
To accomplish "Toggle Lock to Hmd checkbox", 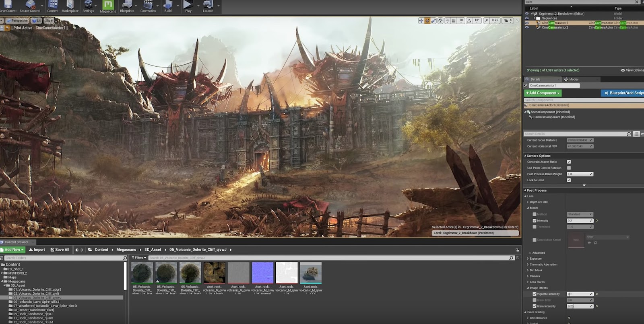I will coord(569,180).
